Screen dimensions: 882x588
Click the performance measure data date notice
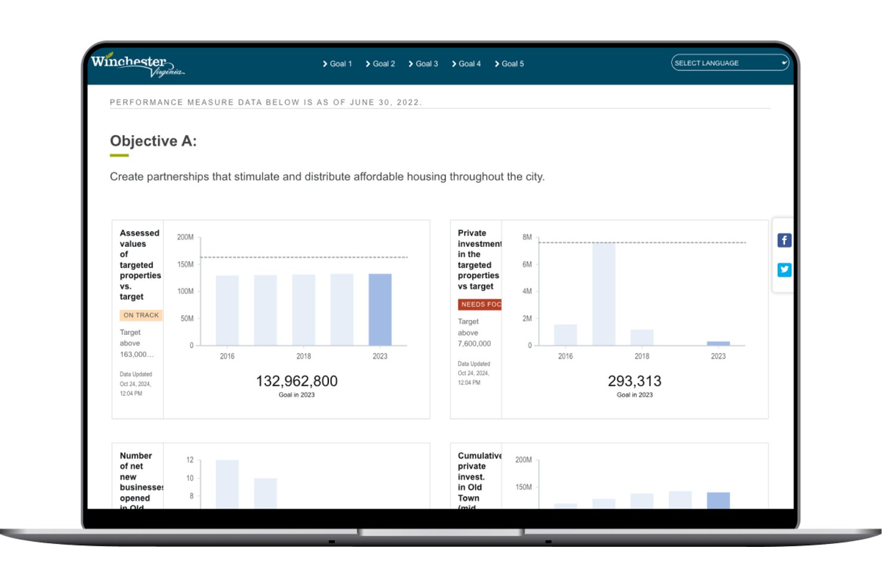point(266,102)
